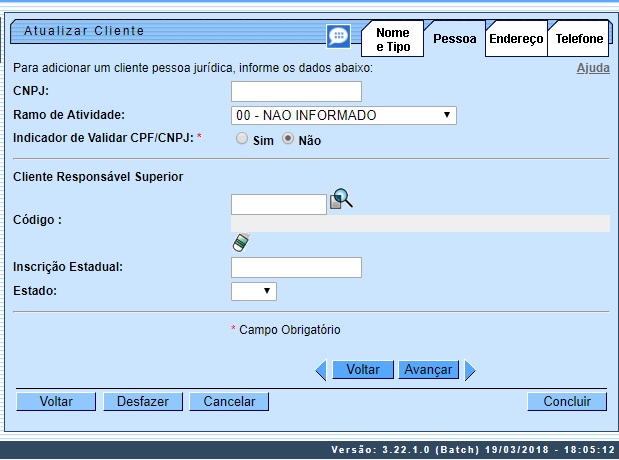Click the chat bubble icon in header
The width and height of the screenshot is (619, 460).
pos(339,36)
